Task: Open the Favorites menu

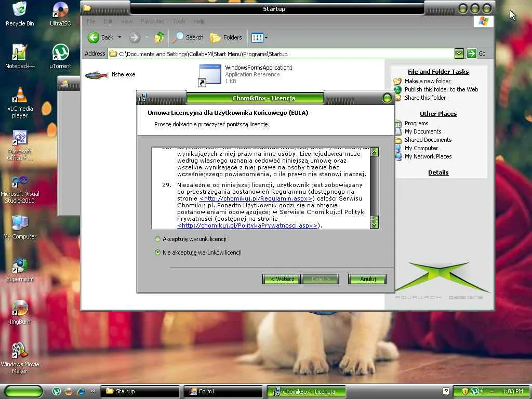Action: 152,21
